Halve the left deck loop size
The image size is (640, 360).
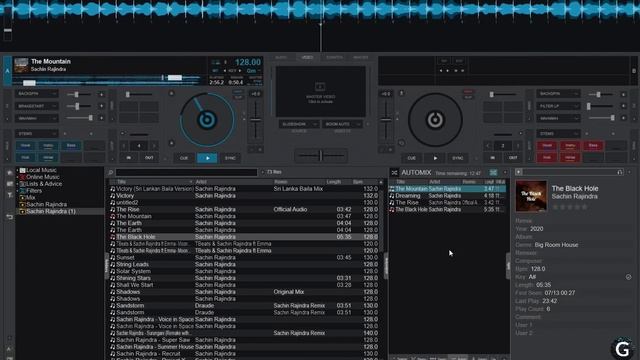coord(124,146)
